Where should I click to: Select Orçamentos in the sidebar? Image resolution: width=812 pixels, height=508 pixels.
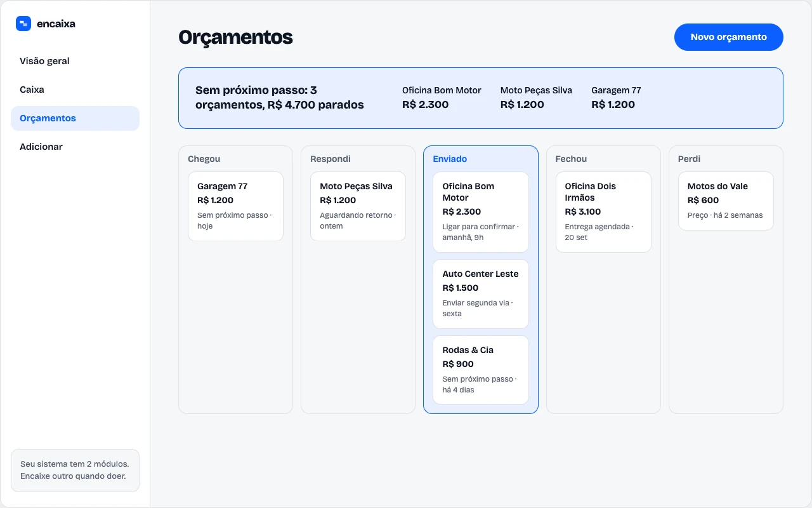coord(75,118)
